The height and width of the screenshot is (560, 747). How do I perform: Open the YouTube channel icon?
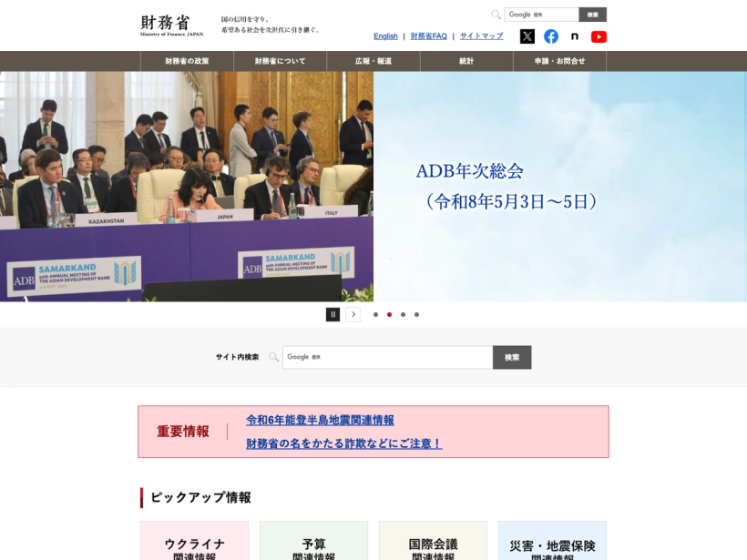pyautogui.click(x=599, y=36)
